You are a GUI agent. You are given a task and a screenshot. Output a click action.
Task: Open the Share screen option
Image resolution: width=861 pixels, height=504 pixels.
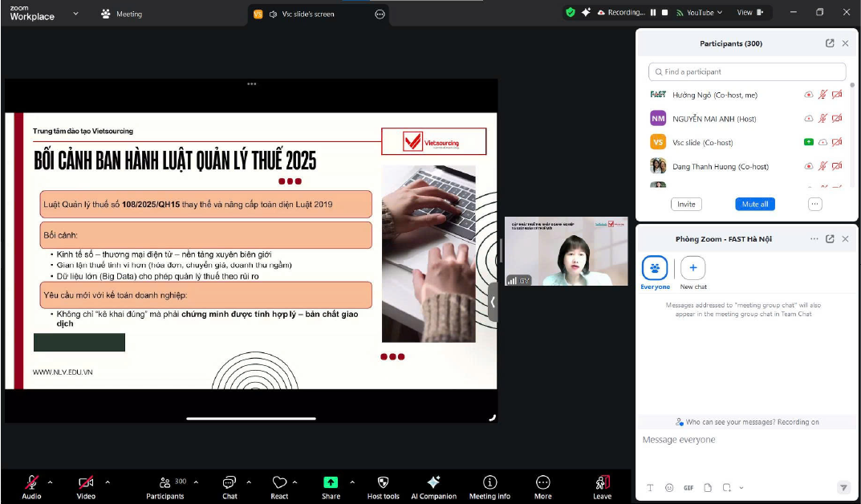click(x=331, y=483)
